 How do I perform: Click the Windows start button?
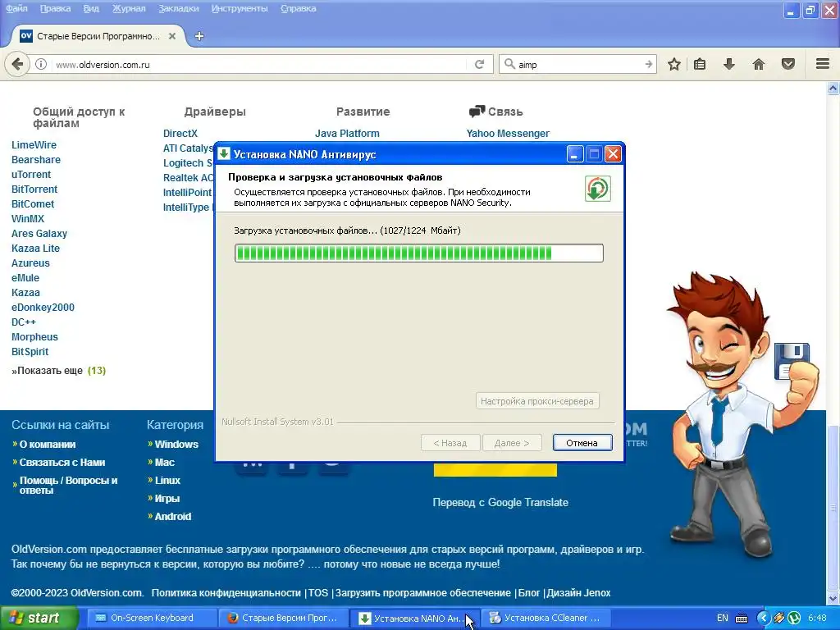(38, 618)
